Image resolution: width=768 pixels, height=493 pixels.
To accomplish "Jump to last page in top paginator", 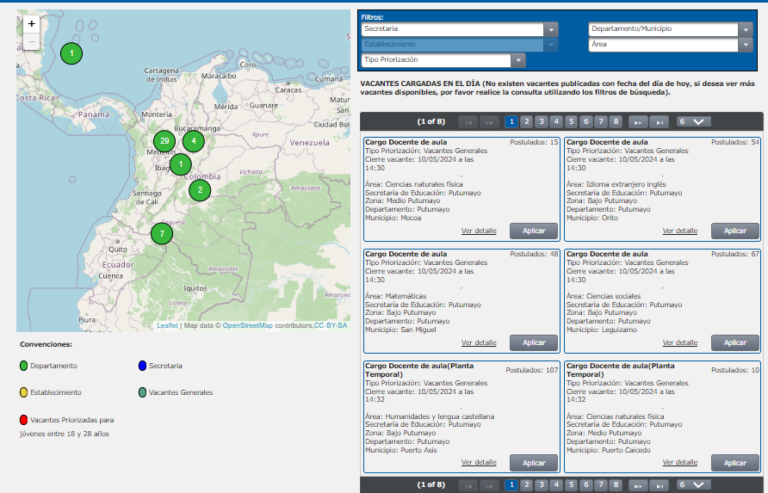I will [659, 121].
